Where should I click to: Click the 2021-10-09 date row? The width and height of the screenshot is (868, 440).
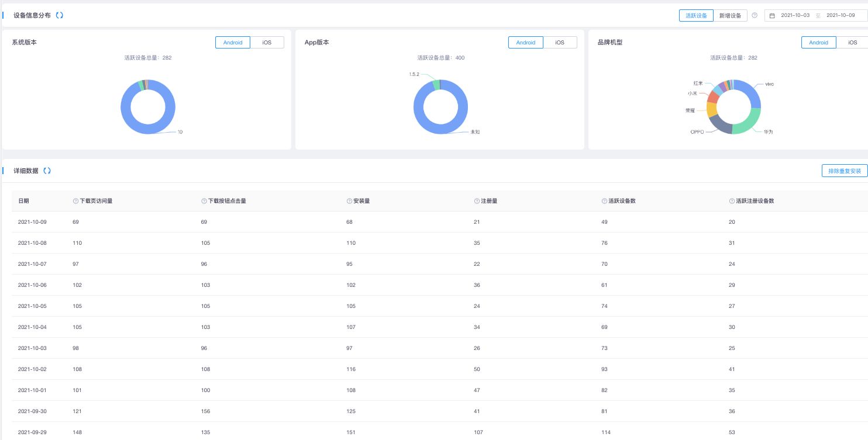pos(440,222)
